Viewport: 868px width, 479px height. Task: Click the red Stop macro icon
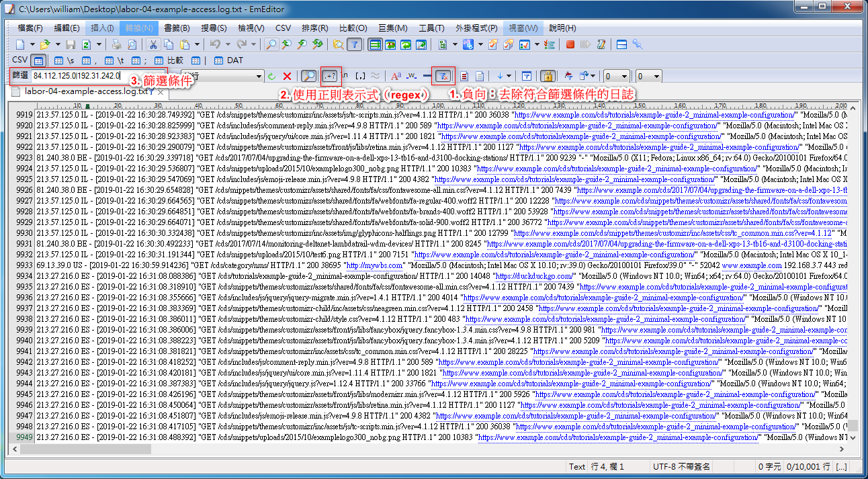coord(570,44)
